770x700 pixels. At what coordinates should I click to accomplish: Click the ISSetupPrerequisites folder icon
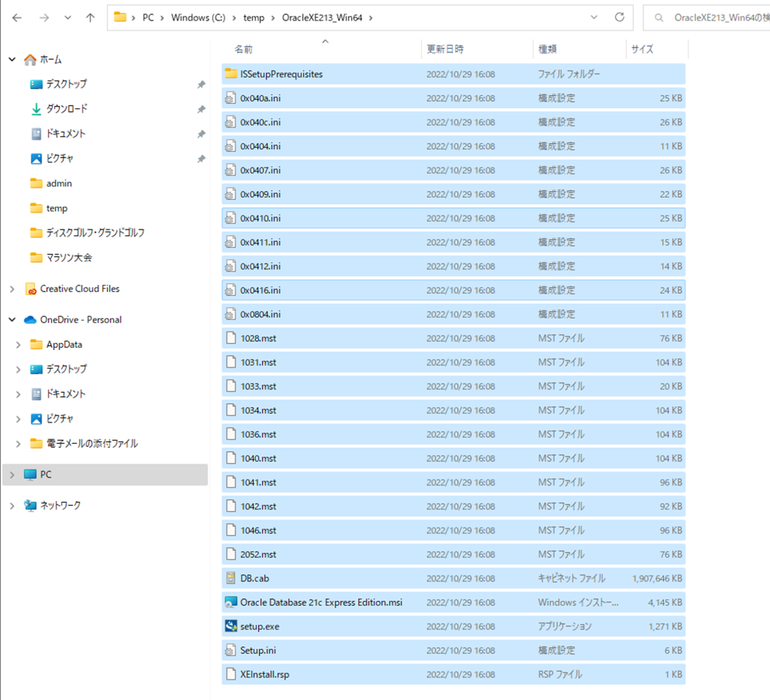[231, 74]
